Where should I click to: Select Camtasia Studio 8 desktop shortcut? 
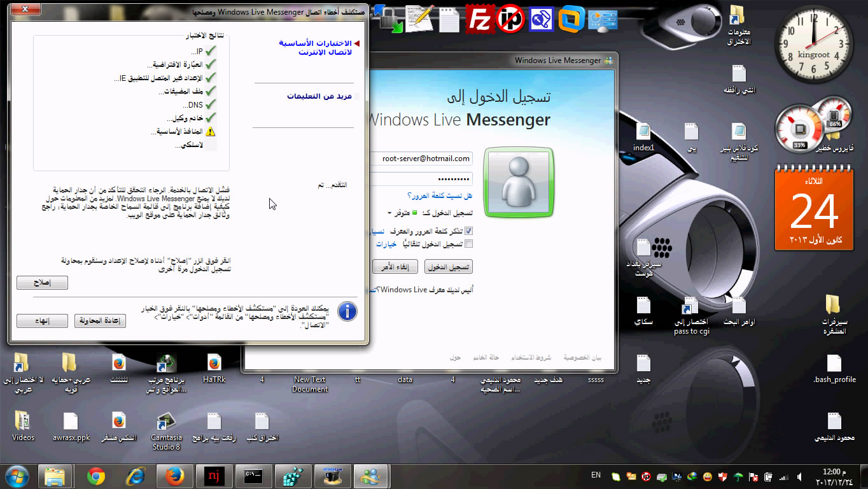point(166,430)
